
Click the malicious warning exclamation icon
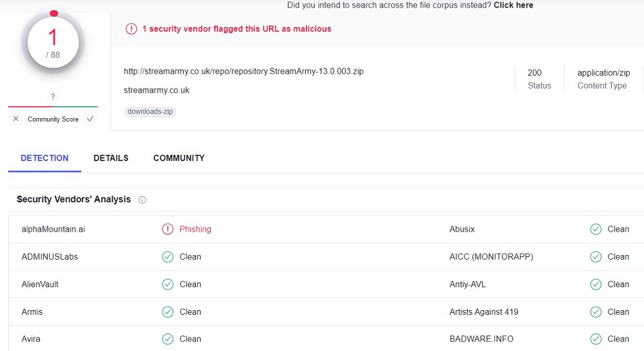[x=131, y=29]
